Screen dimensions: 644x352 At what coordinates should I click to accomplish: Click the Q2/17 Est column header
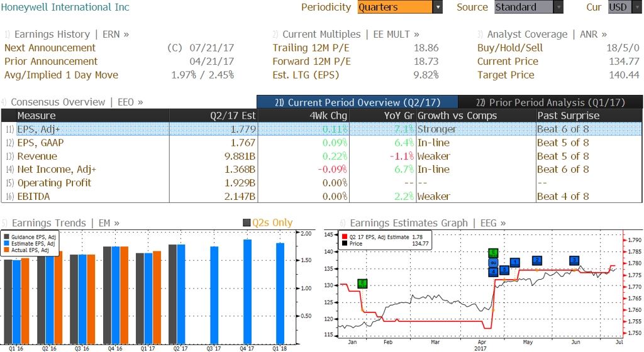point(214,116)
